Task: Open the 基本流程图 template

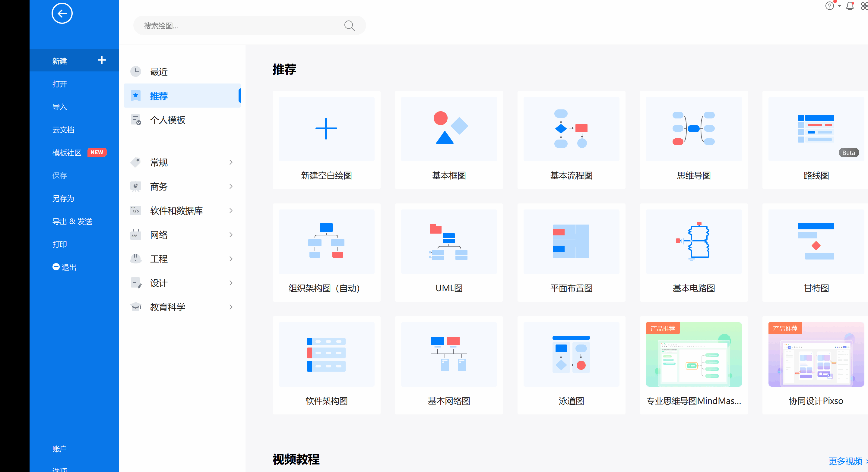Action: [571, 140]
